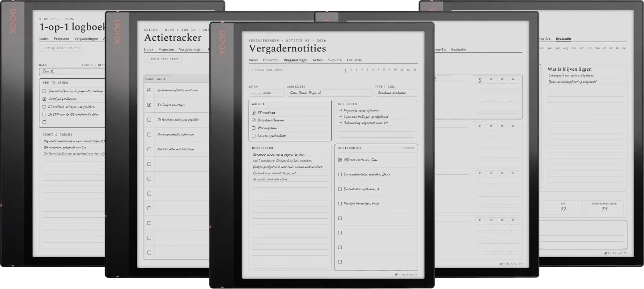Check 'Persijst bevestigen, Priya' action point

[x=340, y=204]
